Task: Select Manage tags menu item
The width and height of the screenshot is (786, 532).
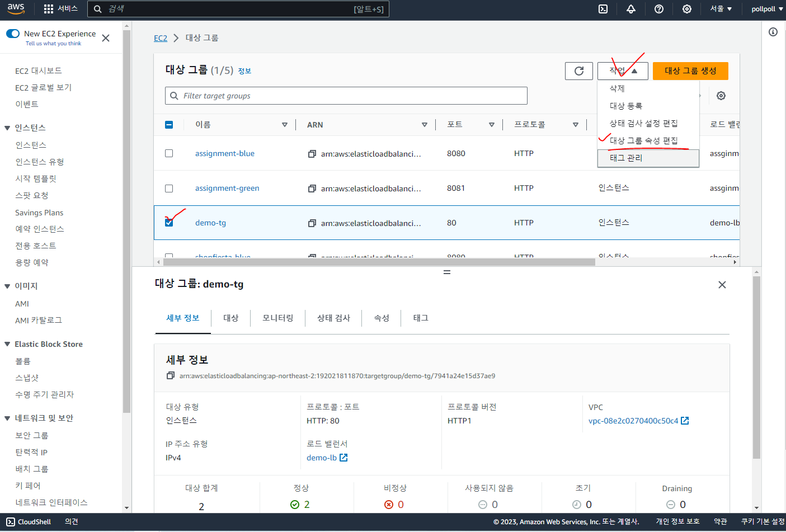Action: point(648,158)
